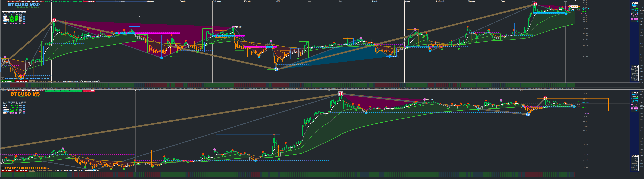
Task: Click the DN ARROW button in M5 chart
Action: pyautogui.click(x=21, y=171)
